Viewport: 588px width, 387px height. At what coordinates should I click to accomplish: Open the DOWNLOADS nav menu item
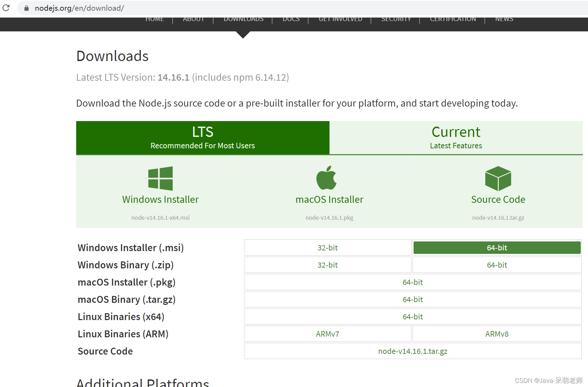[244, 19]
